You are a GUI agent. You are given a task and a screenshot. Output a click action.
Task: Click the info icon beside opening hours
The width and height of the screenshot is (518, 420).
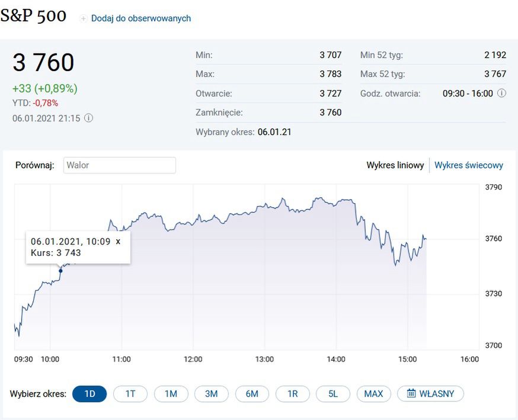tap(501, 93)
